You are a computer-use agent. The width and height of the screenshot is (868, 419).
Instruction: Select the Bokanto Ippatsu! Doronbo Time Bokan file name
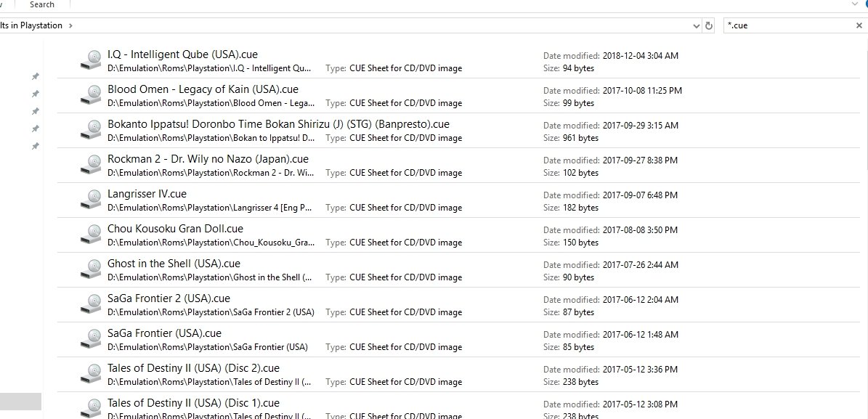[278, 124]
